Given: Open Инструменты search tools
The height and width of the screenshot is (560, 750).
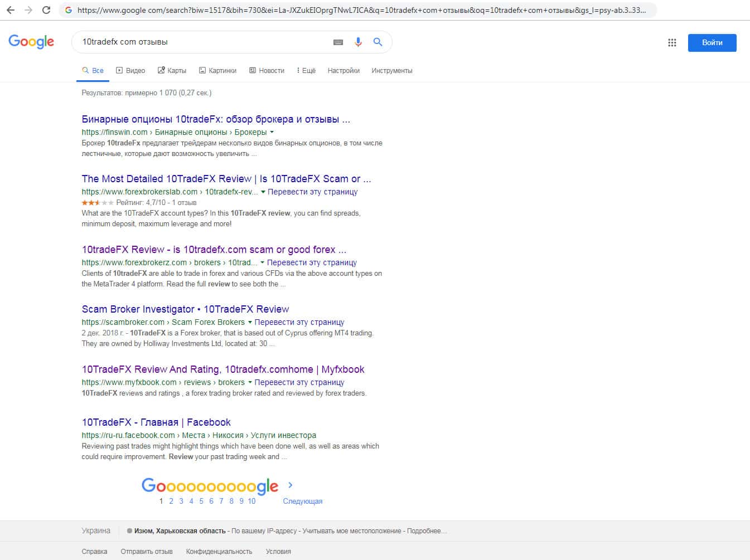Looking at the screenshot, I should click(x=392, y=71).
